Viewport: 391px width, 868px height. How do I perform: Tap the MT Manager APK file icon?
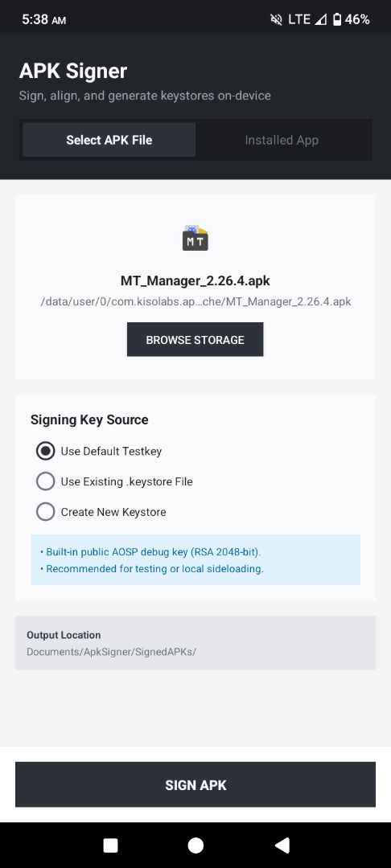pos(195,238)
